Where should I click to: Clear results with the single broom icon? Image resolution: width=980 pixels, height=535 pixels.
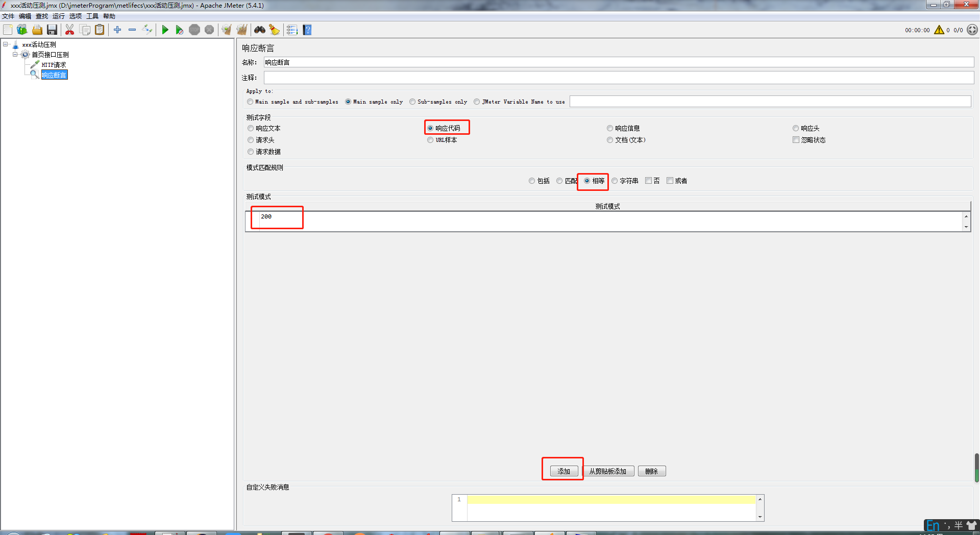coord(227,30)
